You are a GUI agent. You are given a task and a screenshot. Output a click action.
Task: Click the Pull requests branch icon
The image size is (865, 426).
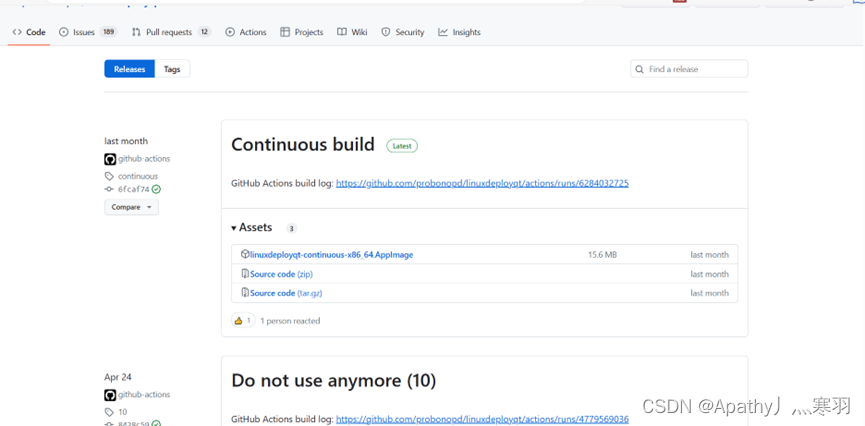tap(136, 32)
